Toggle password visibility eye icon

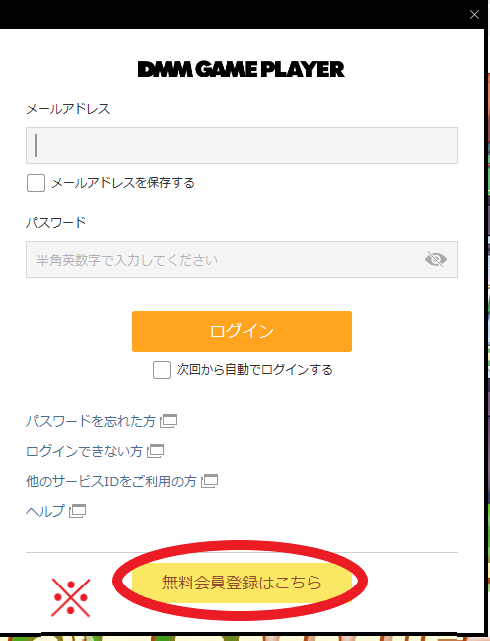[436, 259]
